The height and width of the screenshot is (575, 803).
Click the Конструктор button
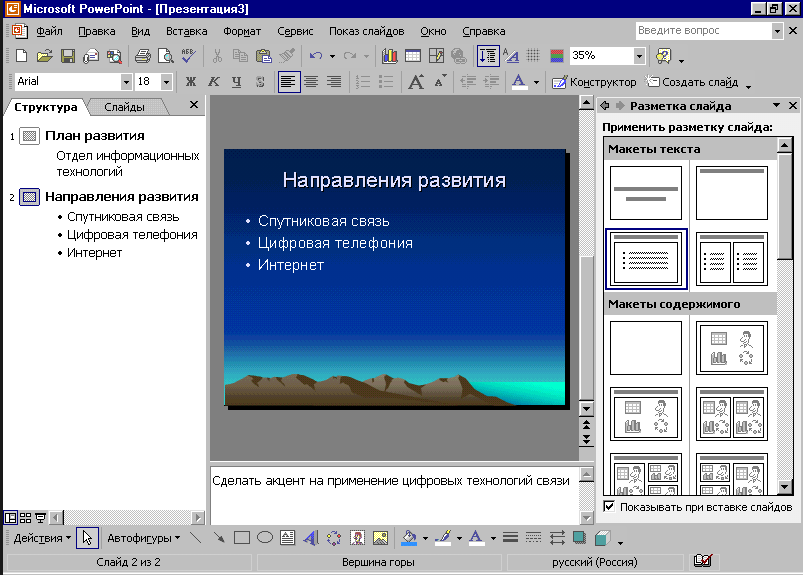click(x=594, y=82)
